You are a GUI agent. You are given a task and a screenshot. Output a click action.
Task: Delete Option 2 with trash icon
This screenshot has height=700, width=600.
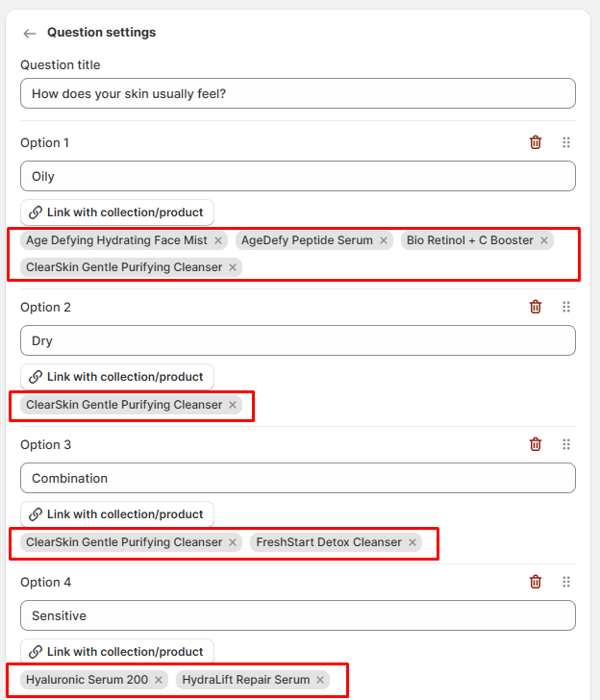point(536,307)
